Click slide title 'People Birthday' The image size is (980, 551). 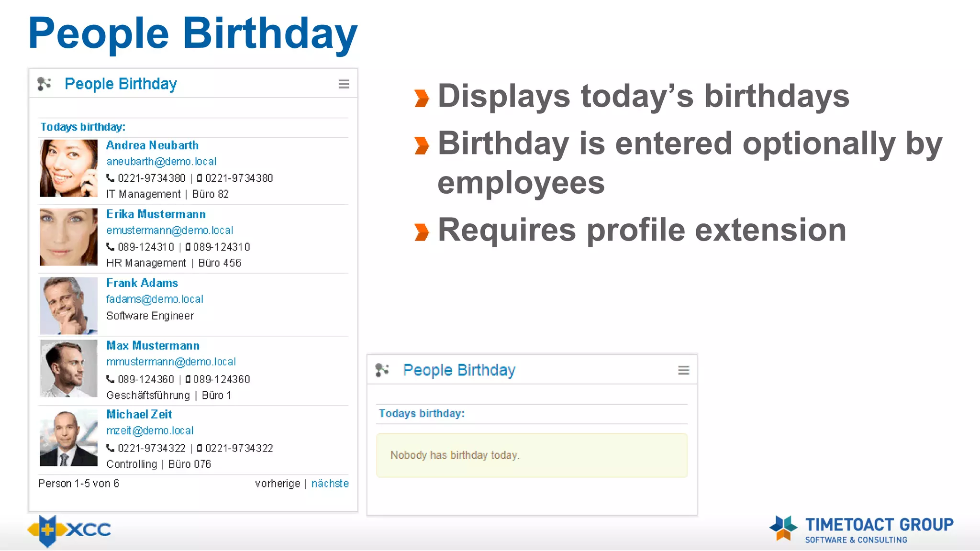point(193,33)
